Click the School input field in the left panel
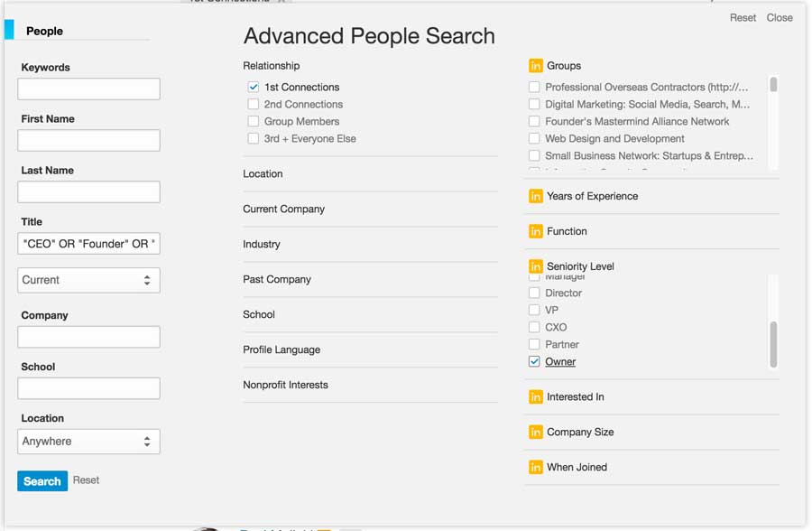The height and width of the screenshot is (531, 812). click(88, 388)
